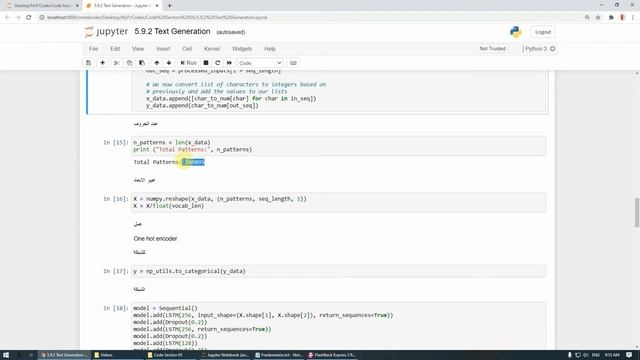Open the Edit menu

click(x=115, y=49)
